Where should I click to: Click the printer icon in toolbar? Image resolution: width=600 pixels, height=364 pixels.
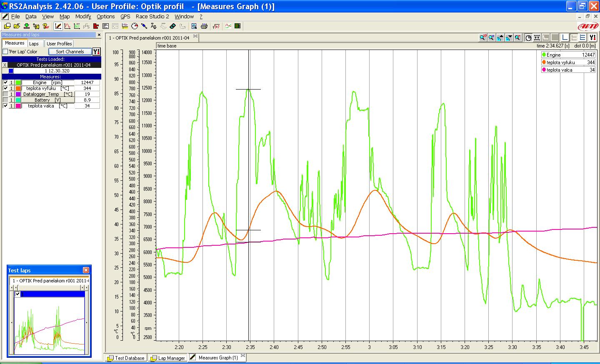pos(204,26)
